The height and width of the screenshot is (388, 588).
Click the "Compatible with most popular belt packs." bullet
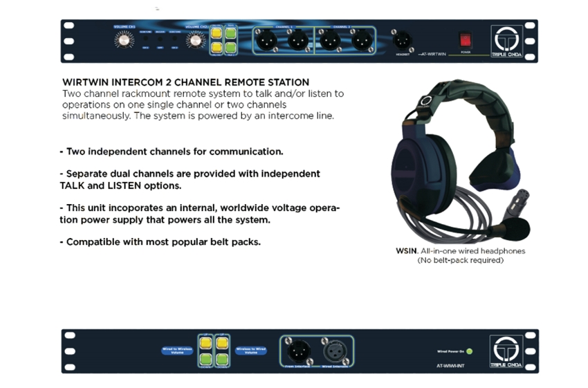[x=160, y=242]
